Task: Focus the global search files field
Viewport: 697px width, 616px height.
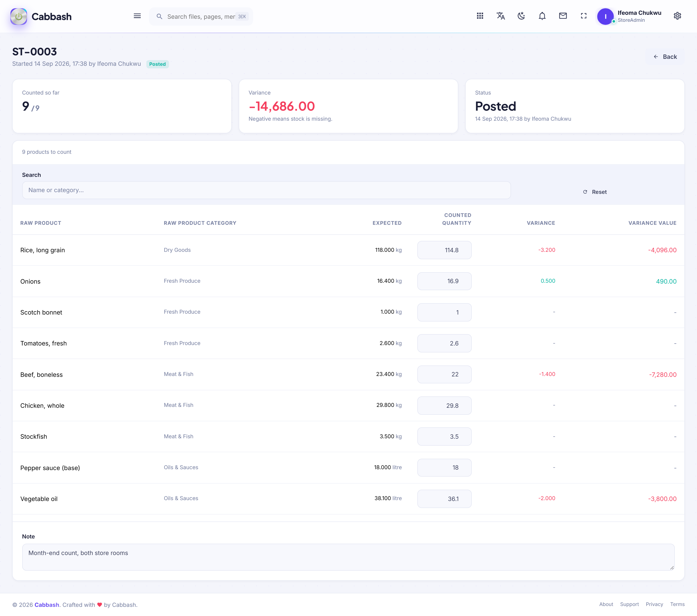Action: 201,16
